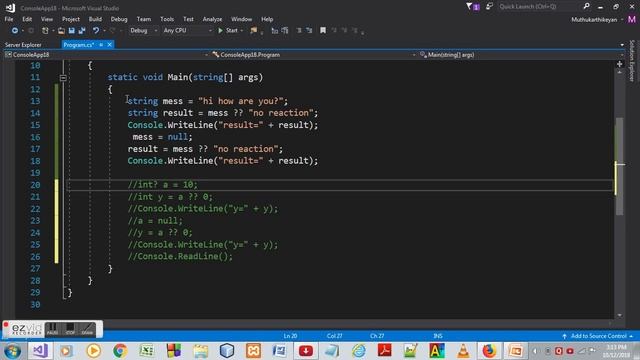Open the View menu
Viewport: 640px width, 360px height.
(x=47, y=19)
